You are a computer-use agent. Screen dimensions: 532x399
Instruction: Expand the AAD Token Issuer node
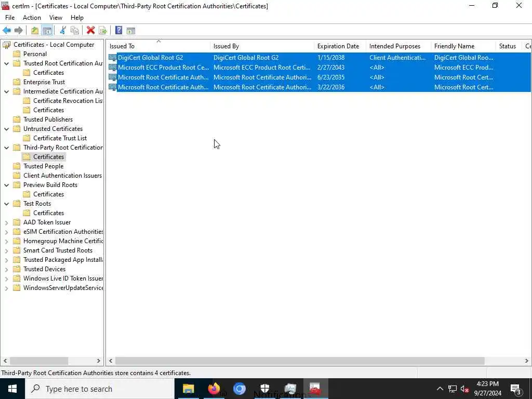click(6, 222)
